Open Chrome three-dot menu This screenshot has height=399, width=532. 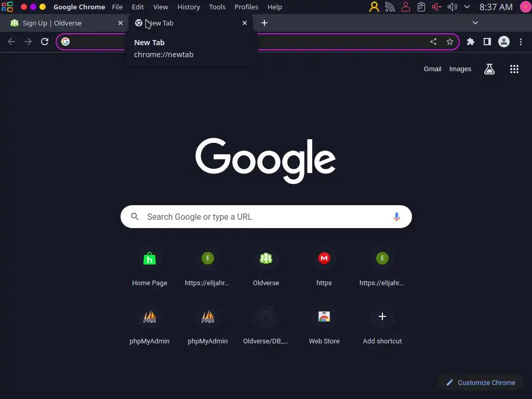(x=521, y=42)
